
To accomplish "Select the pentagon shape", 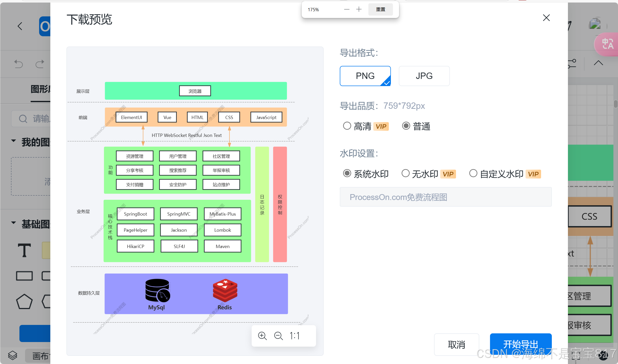I will pos(24,302).
